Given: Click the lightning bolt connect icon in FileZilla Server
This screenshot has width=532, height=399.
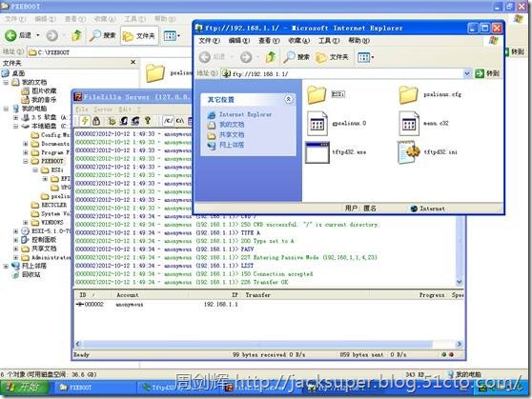Looking at the screenshot, I should pyautogui.click(x=85, y=120).
